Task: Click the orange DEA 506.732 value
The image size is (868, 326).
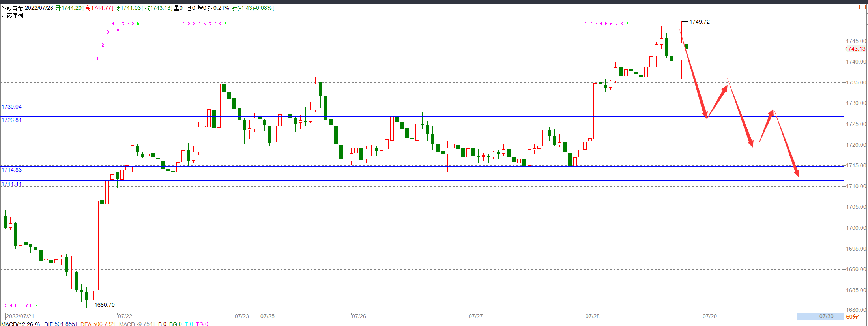Action: tap(97, 324)
